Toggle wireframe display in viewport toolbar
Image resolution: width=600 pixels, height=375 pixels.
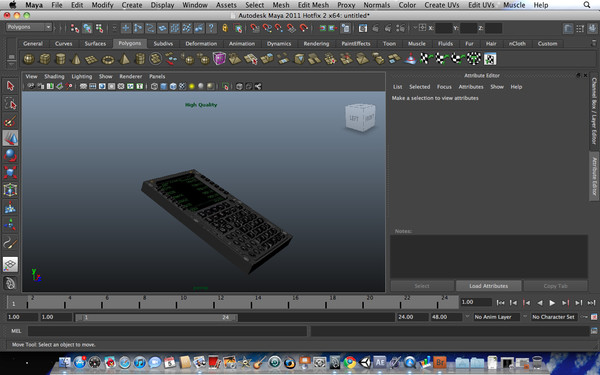point(154,86)
